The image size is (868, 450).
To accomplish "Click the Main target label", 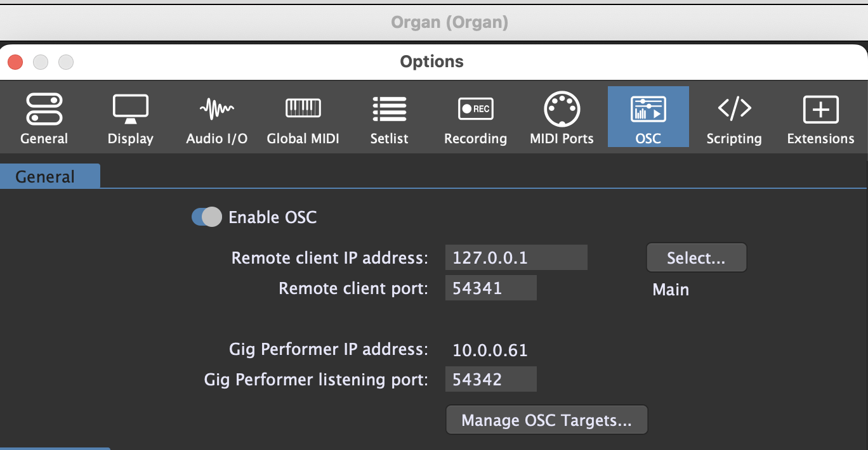I will pyautogui.click(x=671, y=290).
